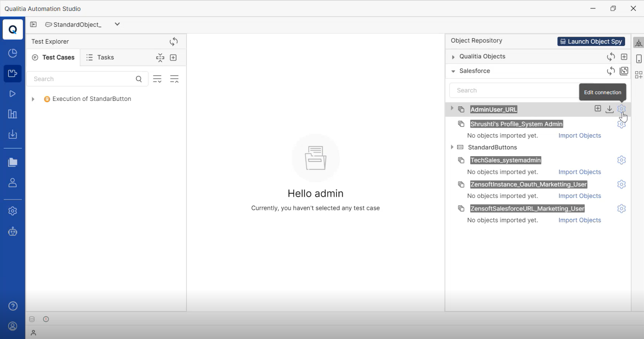Expand Execution of StandarButton tree node

(33, 99)
